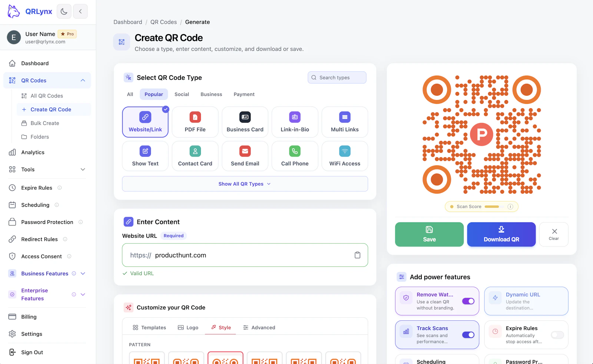Switch to the Social tab
Image resolution: width=593 pixels, height=364 pixels.
point(182,94)
